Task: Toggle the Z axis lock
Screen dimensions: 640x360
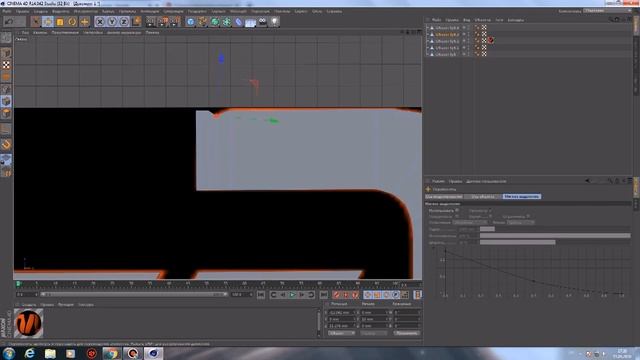Action: 124,21
